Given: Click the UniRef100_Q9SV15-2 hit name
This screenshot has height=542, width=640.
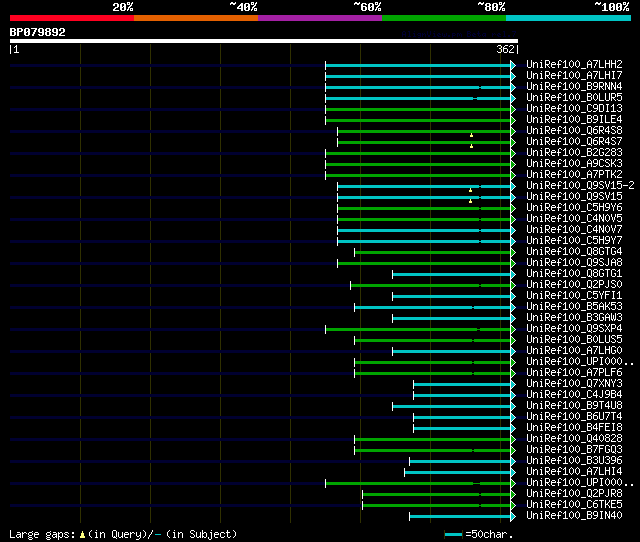Looking at the screenshot, I should [580, 185].
